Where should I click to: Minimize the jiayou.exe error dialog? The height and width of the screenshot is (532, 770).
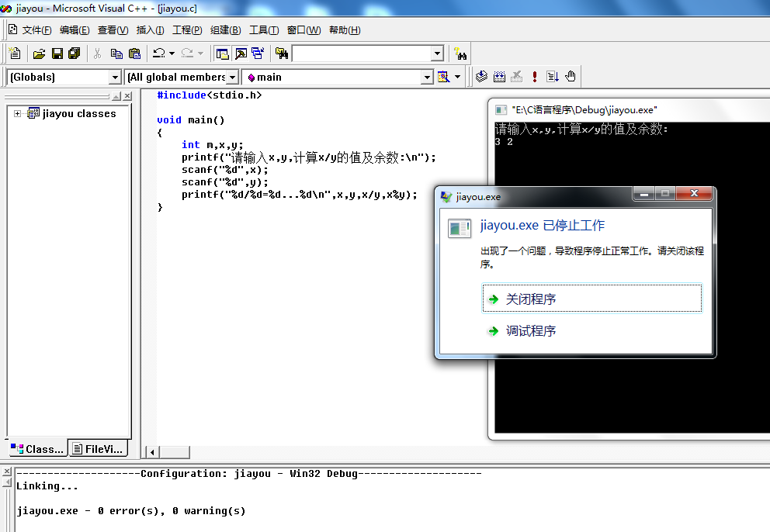pyautogui.click(x=643, y=193)
